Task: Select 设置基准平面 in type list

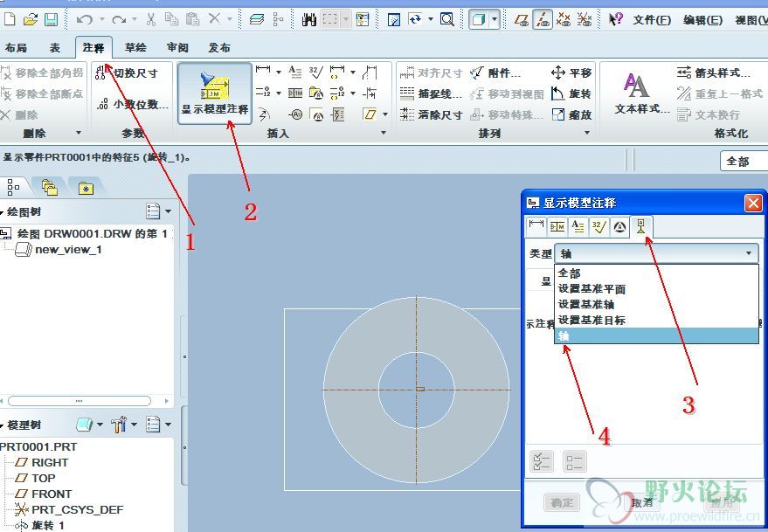Action: pyautogui.click(x=656, y=289)
